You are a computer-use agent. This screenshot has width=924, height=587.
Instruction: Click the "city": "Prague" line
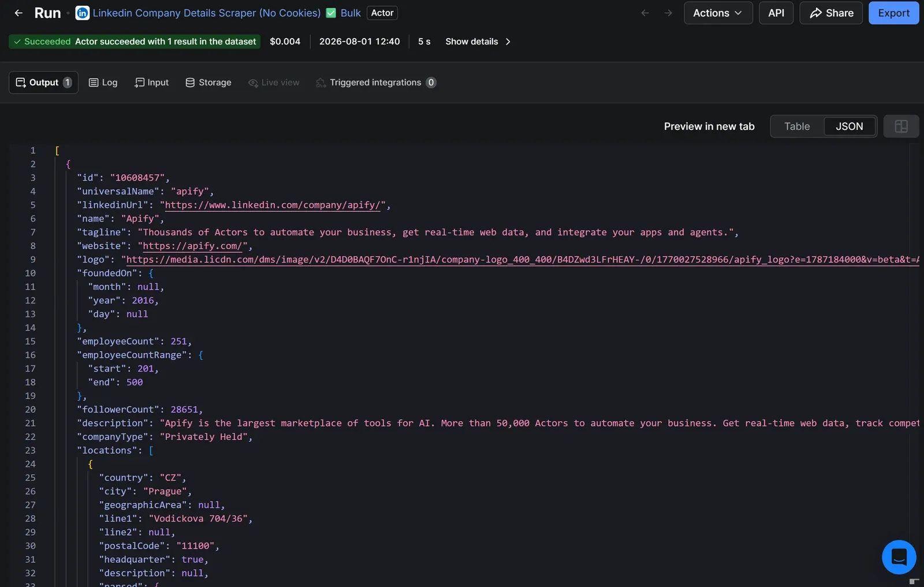pyautogui.click(x=146, y=491)
